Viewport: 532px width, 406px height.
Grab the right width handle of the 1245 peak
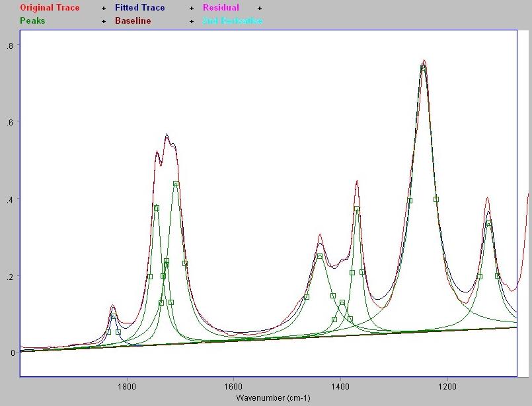click(x=436, y=199)
